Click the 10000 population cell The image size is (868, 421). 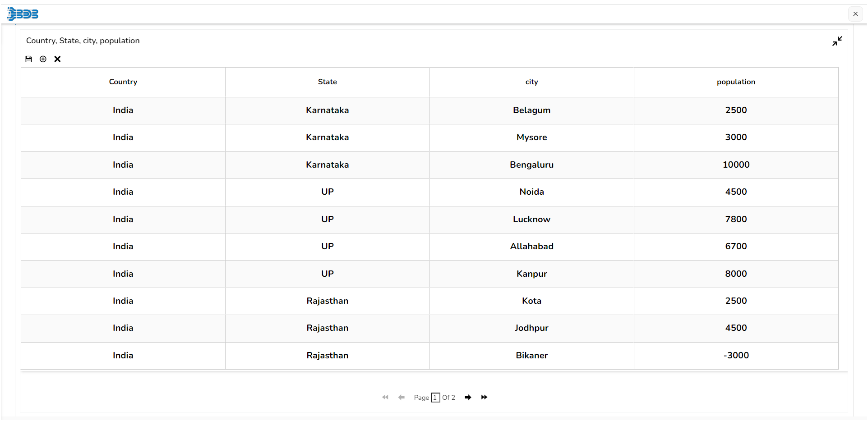(x=736, y=165)
